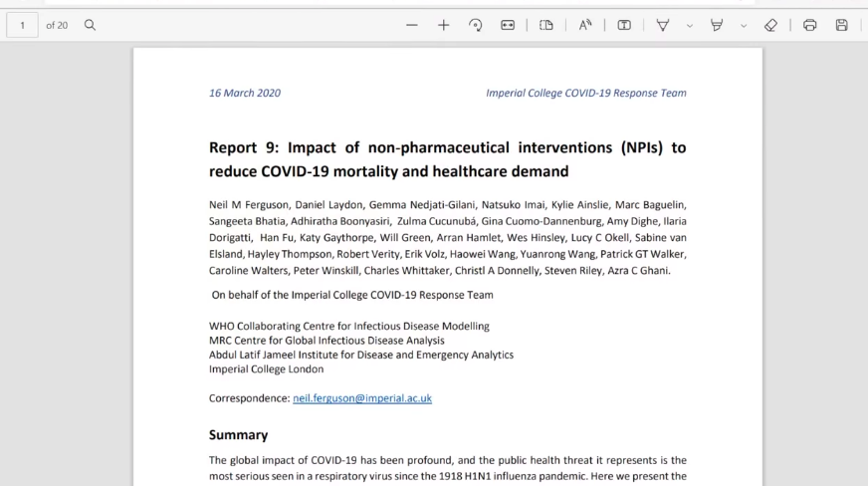Image resolution: width=868 pixels, height=486 pixels.
Task: Click 'WHO Collaborating Centre for Infectious Disease Modelling'
Action: coord(348,326)
